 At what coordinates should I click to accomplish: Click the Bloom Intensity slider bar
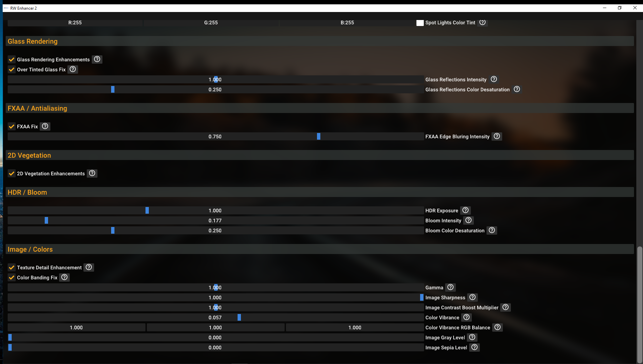(x=215, y=221)
